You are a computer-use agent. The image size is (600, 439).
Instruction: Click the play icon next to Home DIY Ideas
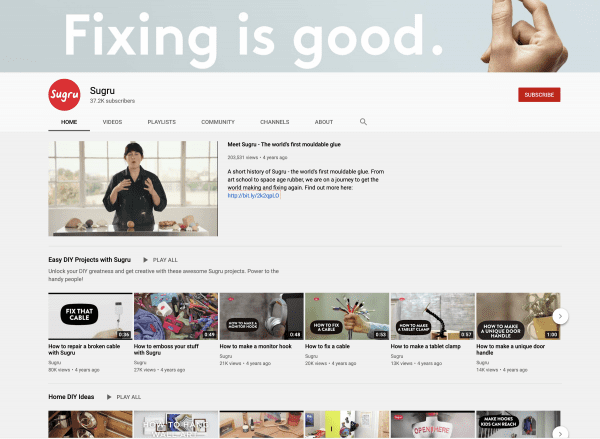pyautogui.click(x=109, y=397)
